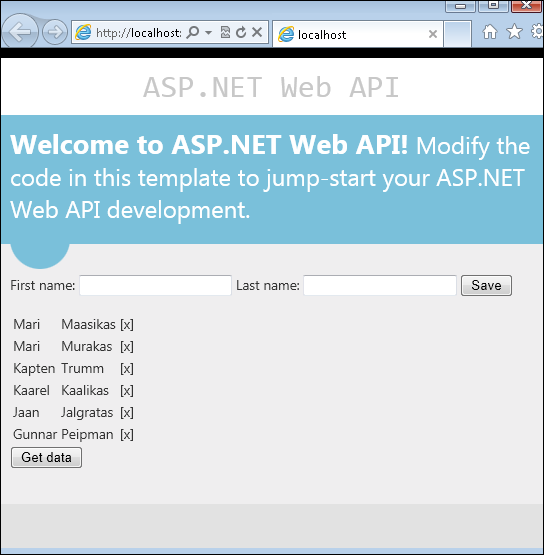Select the last name Murakas
The image size is (544, 555).
click(87, 347)
